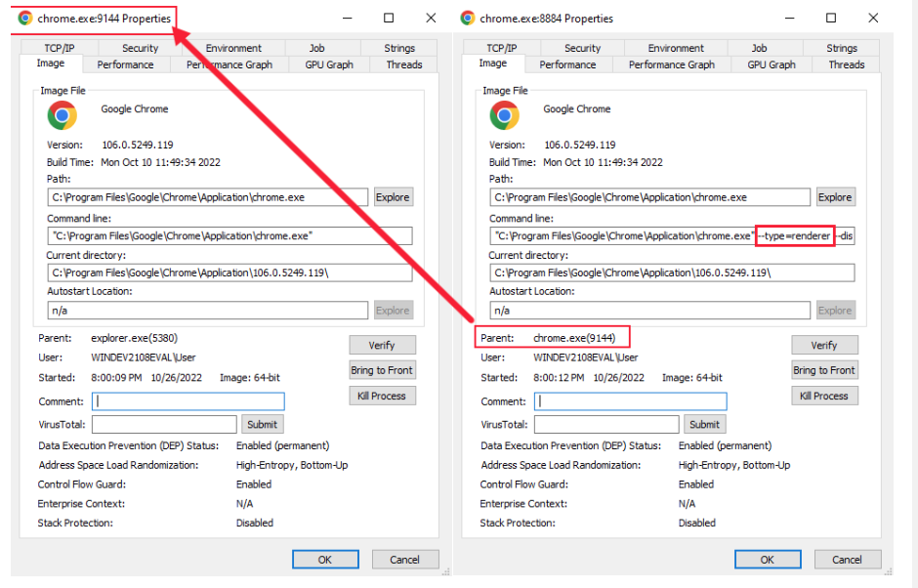Click Comment input in chrome.exe:8884 window
This screenshot has height=588, width=918.
631,401
